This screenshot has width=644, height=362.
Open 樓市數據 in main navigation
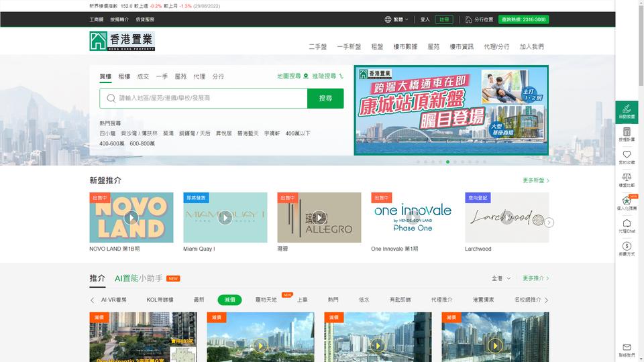[x=405, y=47]
